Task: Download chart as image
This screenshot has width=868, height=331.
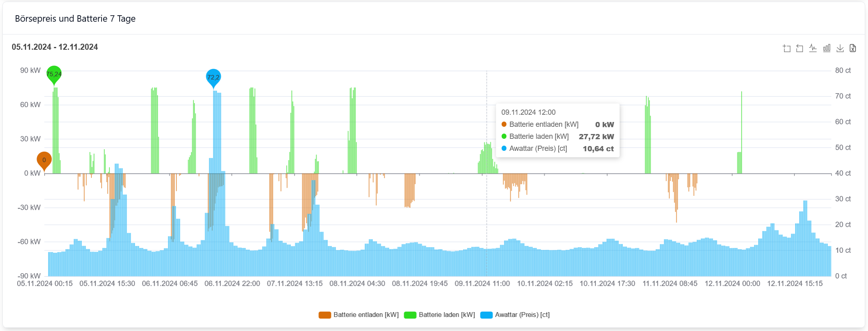Action: pyautogui.click(x=840, y=49)
